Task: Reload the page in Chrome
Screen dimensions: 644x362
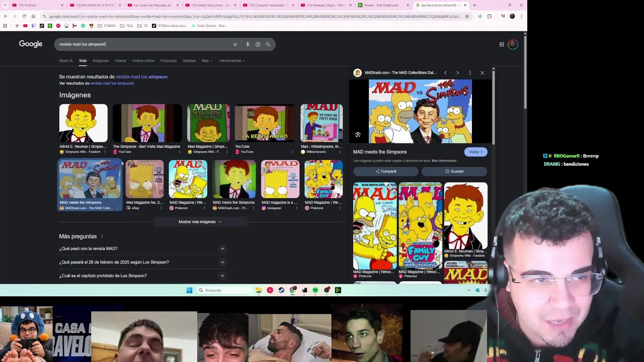Action: [x=24, y=16]
